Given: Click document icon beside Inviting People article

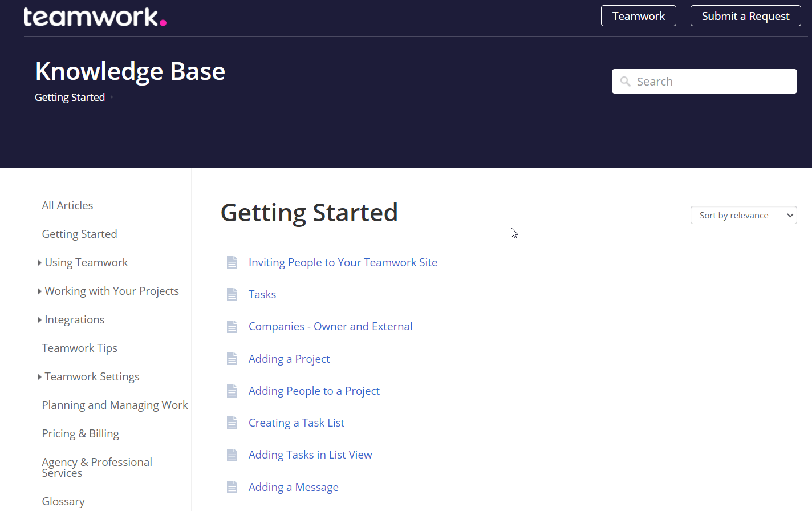Looking at the screenshot, I should pos(232,263).
